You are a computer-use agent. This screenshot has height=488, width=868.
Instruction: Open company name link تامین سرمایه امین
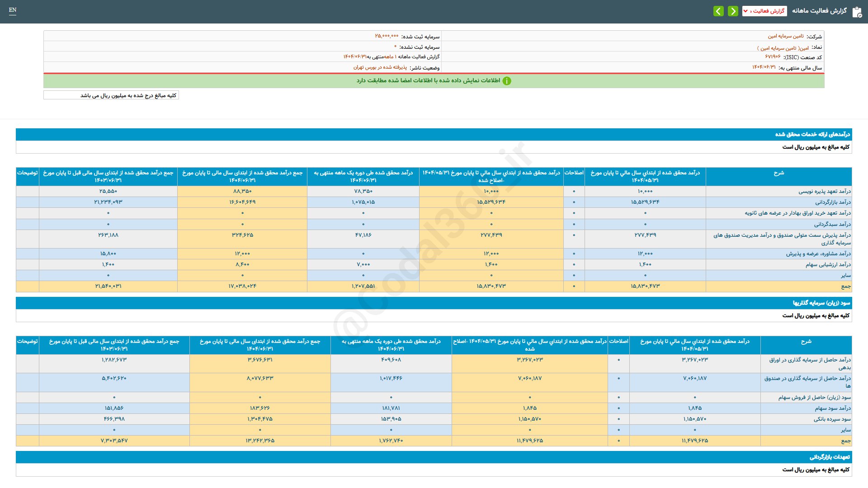coord(786,36)
